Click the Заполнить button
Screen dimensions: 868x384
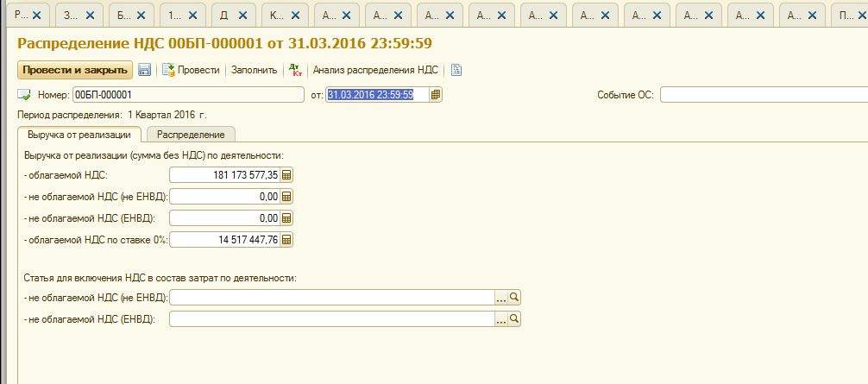point(254,70)
